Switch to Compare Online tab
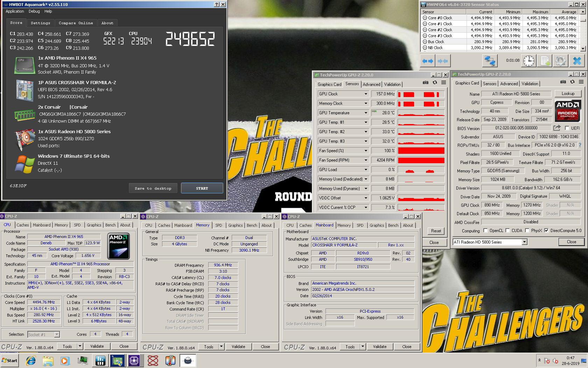Image resolution: width=588 pixels, height=368 pixels. [76, 23]
